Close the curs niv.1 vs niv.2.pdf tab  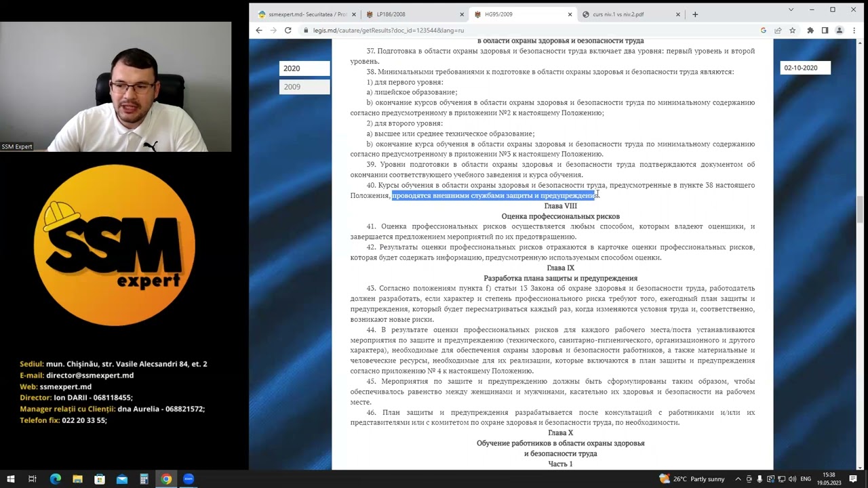pyautogui.click(x=678, y=14)
